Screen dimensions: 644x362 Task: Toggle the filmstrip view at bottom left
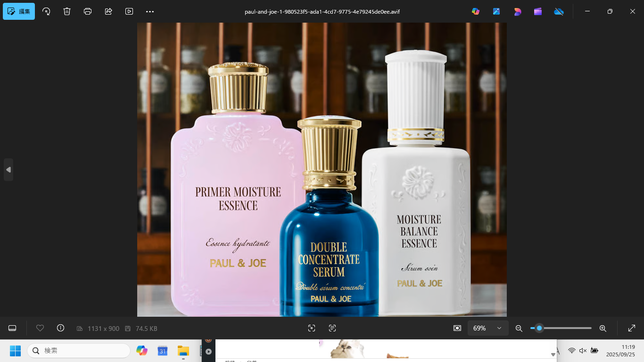13,328
